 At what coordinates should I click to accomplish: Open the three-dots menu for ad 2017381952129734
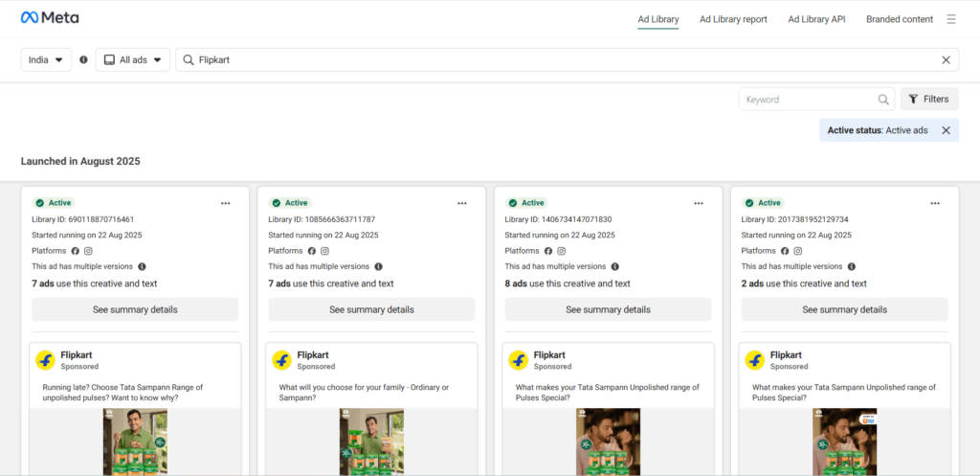(935, 203)
